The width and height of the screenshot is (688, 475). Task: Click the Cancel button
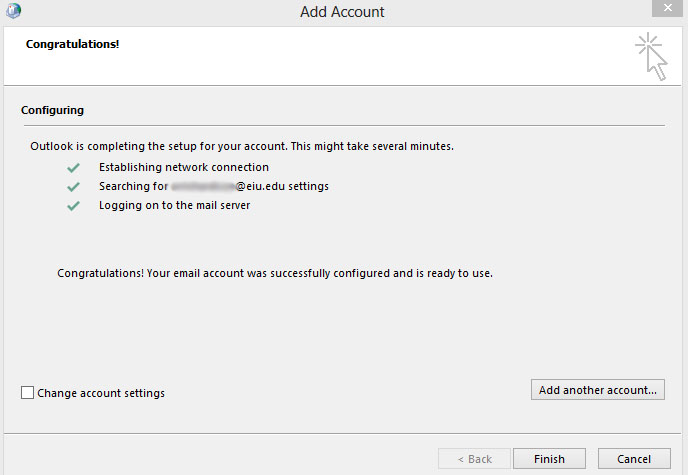[634, 459]
